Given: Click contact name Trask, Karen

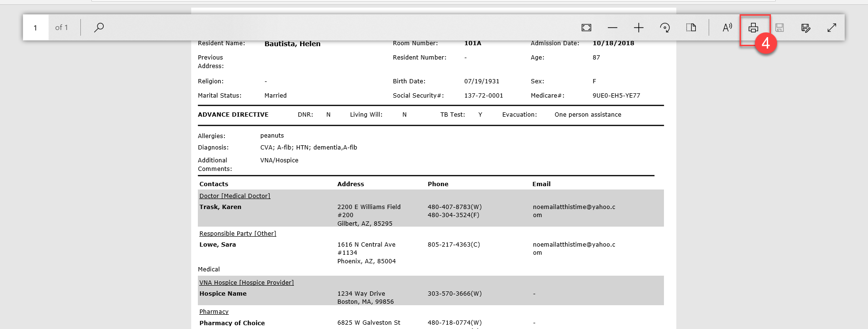Looking at the screenshot, I should click(220, 207).
